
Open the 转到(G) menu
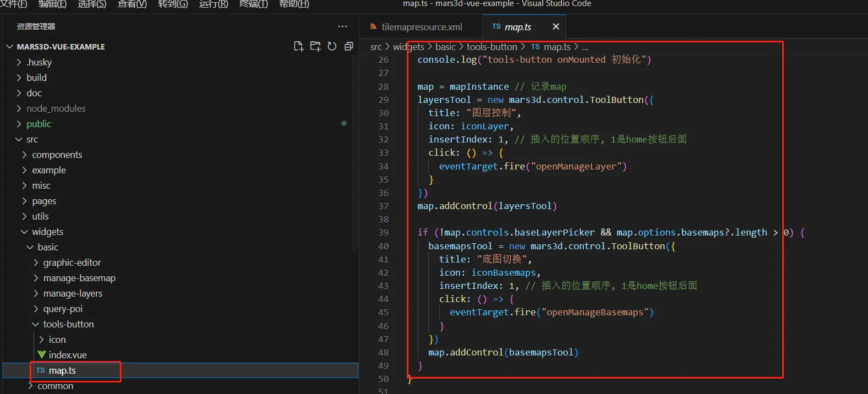(x=173, y=4)
